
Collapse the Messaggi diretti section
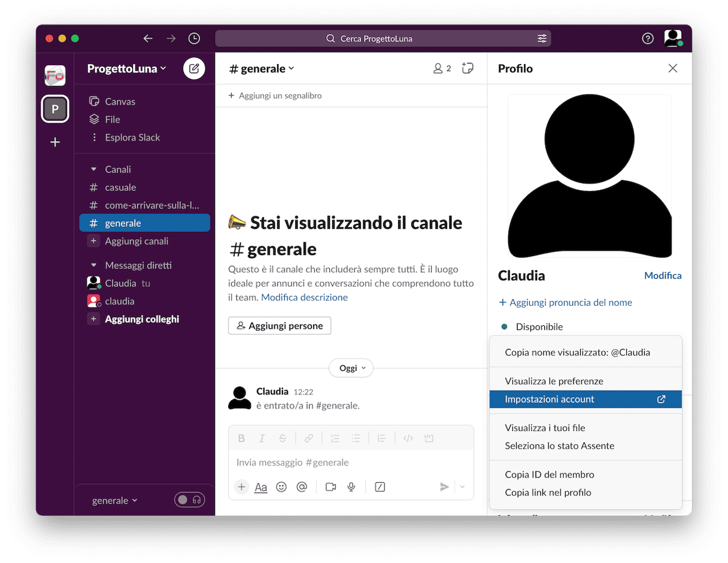(x=93, y=265)
